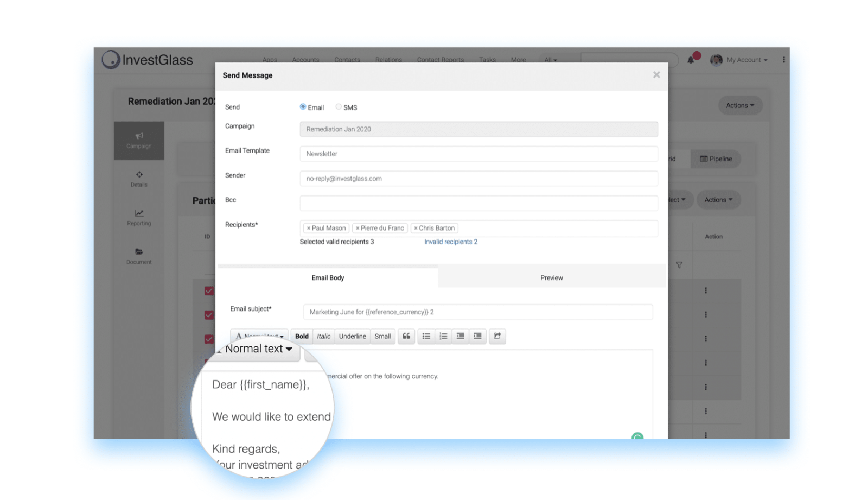Select the SMS send option
Image resolution: width=868 pixels, height=500 pixels.
tap(339, 107)
